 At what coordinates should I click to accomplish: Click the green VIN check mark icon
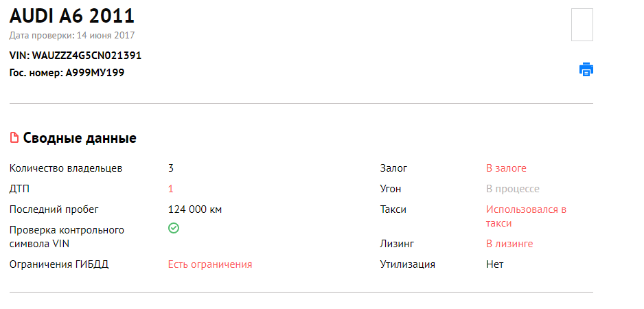pyautogui.click(x=174, y=228)
